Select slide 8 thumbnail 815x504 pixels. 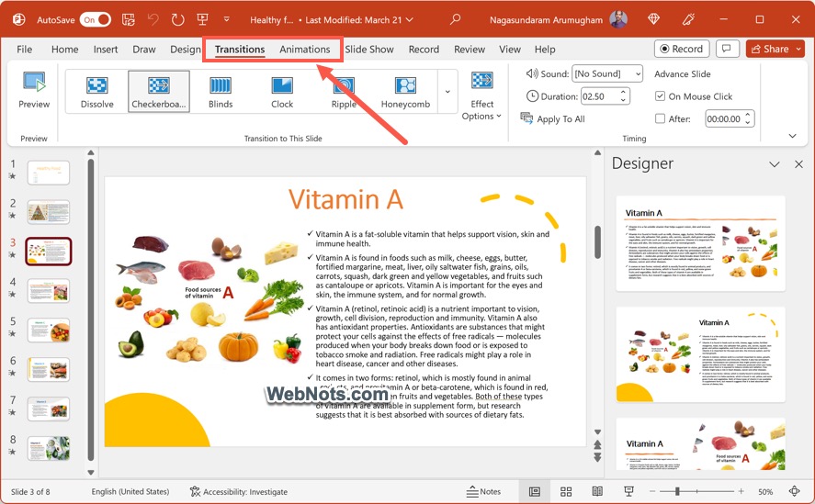49,448
